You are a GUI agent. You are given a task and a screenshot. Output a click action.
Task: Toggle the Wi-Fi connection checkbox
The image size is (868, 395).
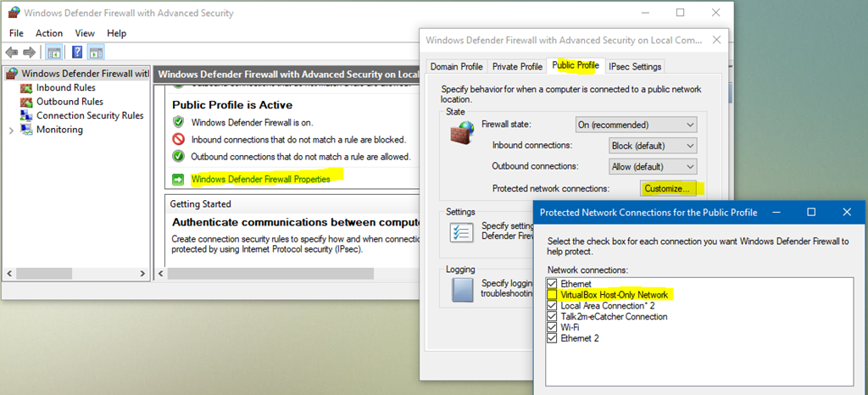coord(552,327)
